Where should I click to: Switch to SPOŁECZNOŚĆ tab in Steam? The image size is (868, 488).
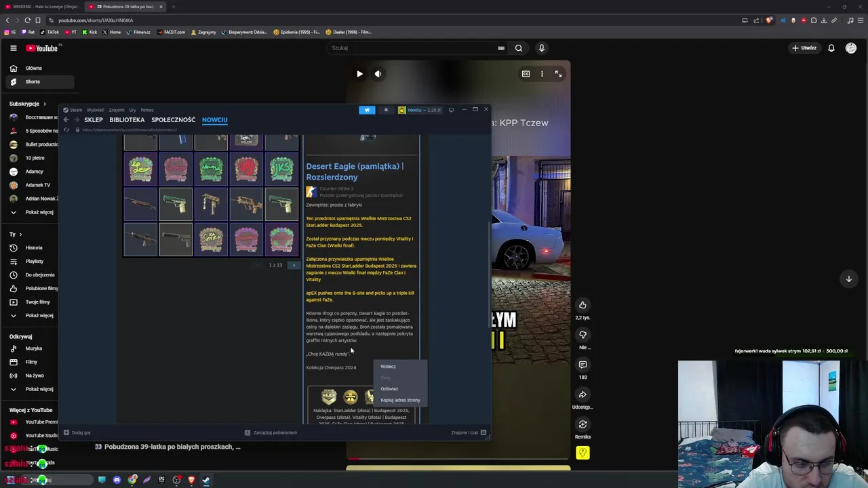[173, 120]
